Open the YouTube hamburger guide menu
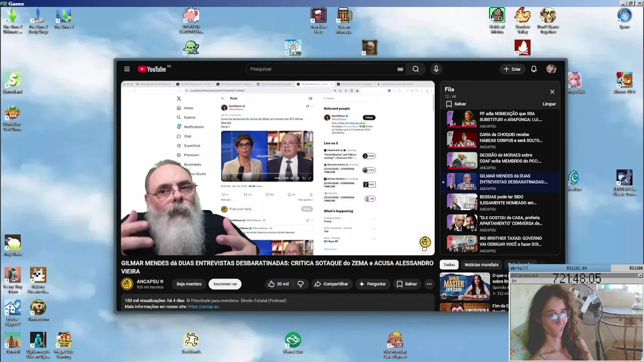This screenshot has height=362, width=644. click(127, 69)
